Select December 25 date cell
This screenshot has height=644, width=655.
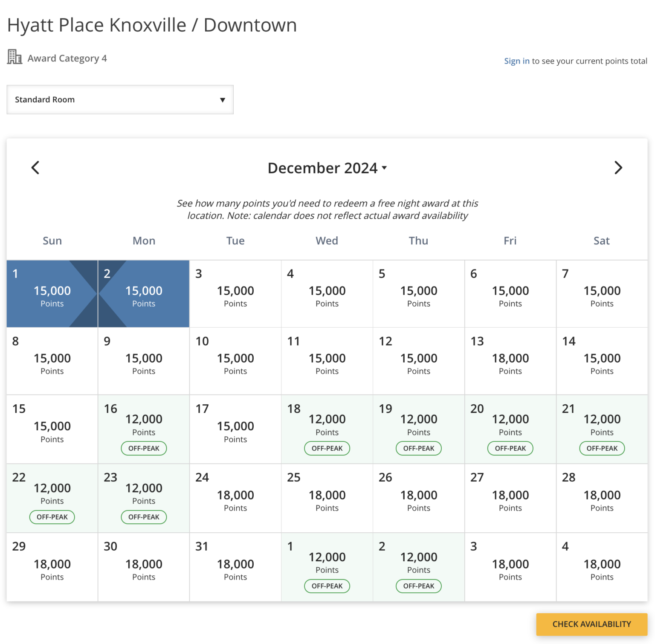[327, 498]
